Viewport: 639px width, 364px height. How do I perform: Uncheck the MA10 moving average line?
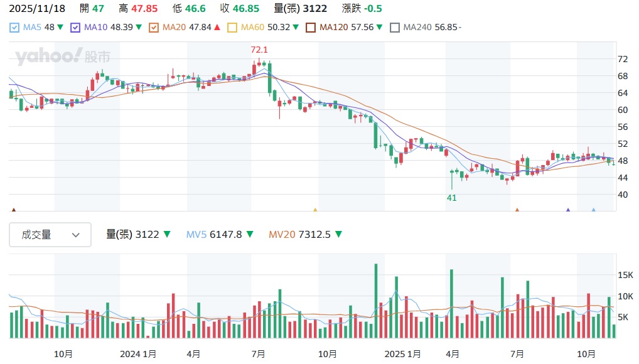coord(75,28)
